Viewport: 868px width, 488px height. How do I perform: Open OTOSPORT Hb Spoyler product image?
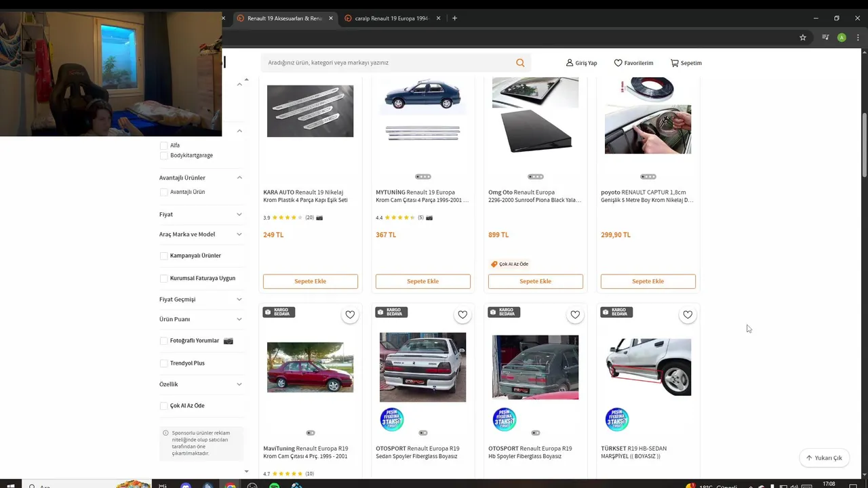535,367
